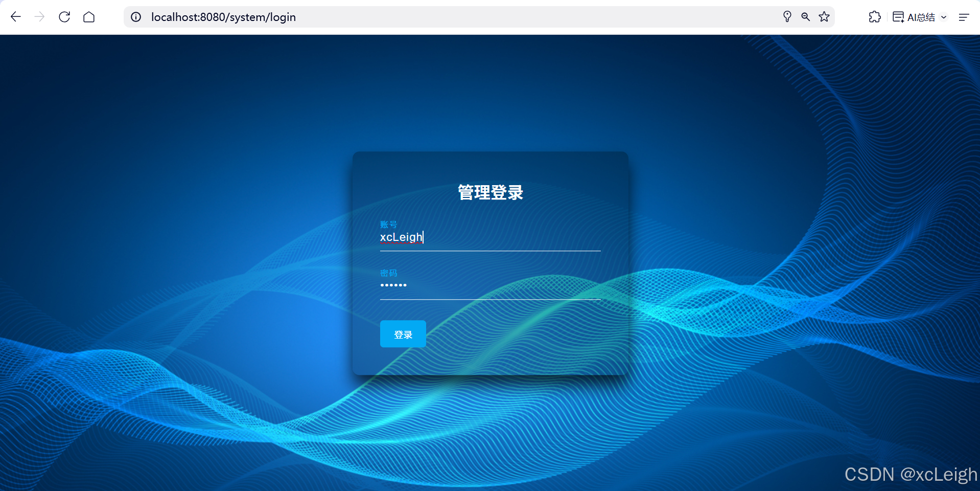This screenshot has width=980, height=491.
Task: Click the browser back arrow
Action: [x=16, y=17]
